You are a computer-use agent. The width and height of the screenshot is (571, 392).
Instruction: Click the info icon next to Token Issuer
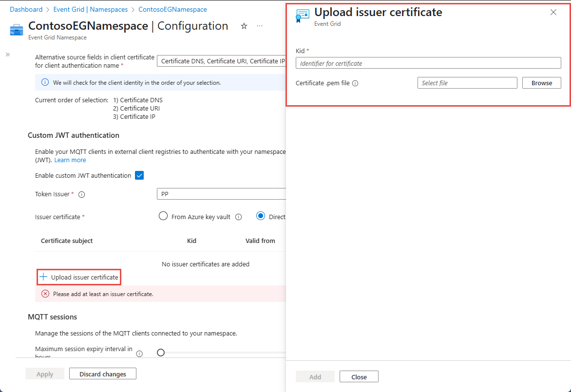point(80,194)
